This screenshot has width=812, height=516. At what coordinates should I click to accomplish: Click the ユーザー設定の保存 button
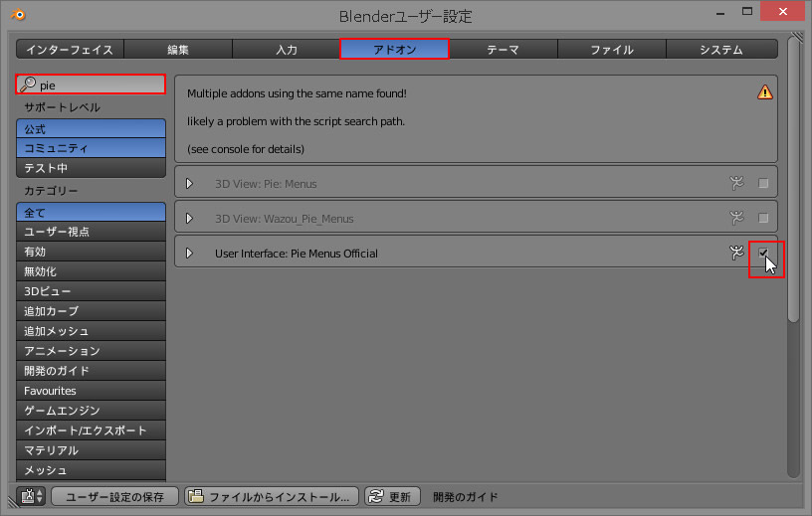pos(115,496)
